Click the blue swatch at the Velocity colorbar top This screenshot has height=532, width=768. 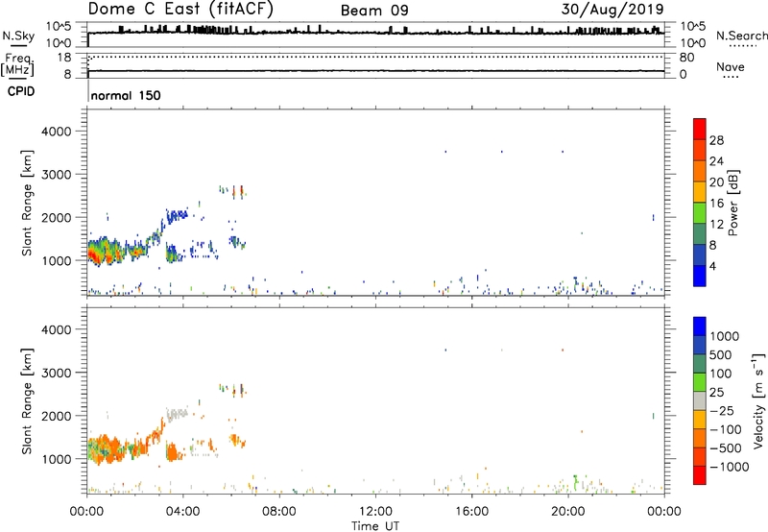(700, 326)
